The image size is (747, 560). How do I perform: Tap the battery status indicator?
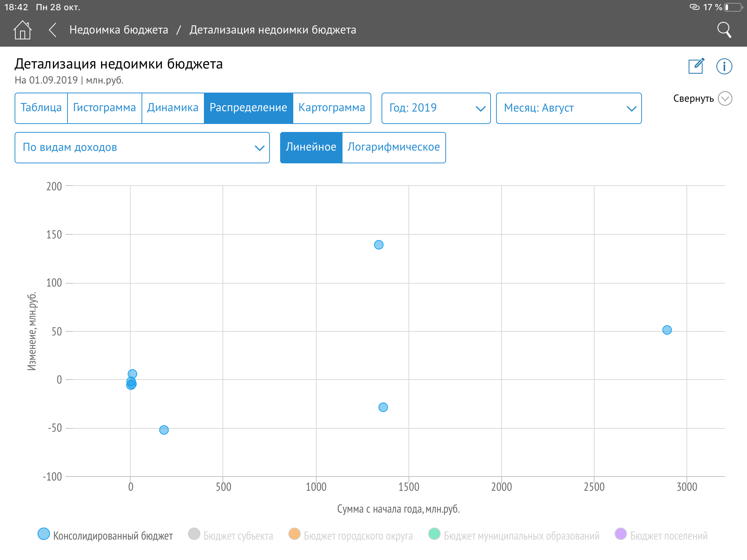(x=733, y=7)
